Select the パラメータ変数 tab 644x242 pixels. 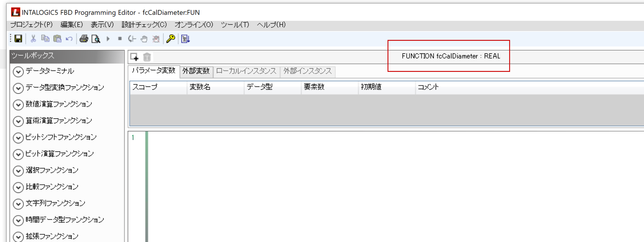tap(153, 71)
